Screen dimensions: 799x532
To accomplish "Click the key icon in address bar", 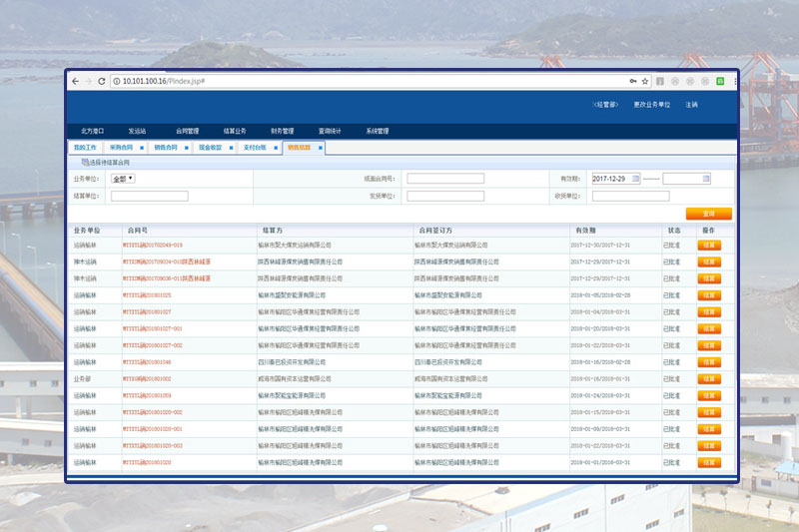I will [633, 81].
